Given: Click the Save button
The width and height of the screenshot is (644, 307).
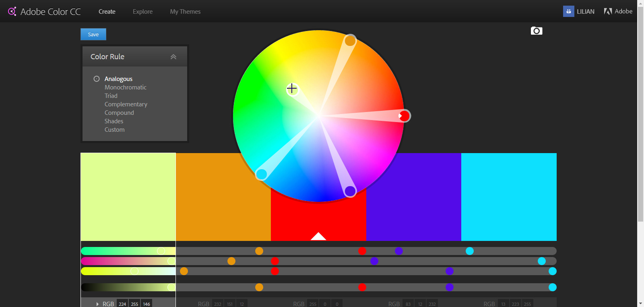Looking at the screenshot, I should tap(93, 34).
